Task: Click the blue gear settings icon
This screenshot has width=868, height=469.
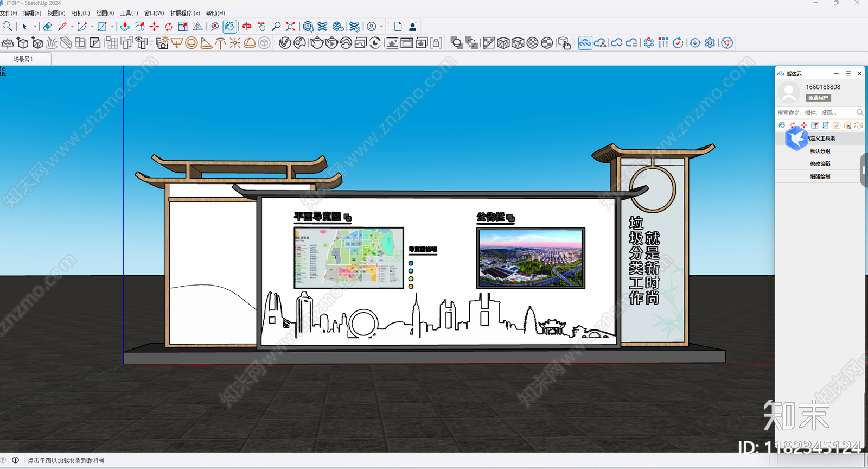Action: (x=710, y=43)
